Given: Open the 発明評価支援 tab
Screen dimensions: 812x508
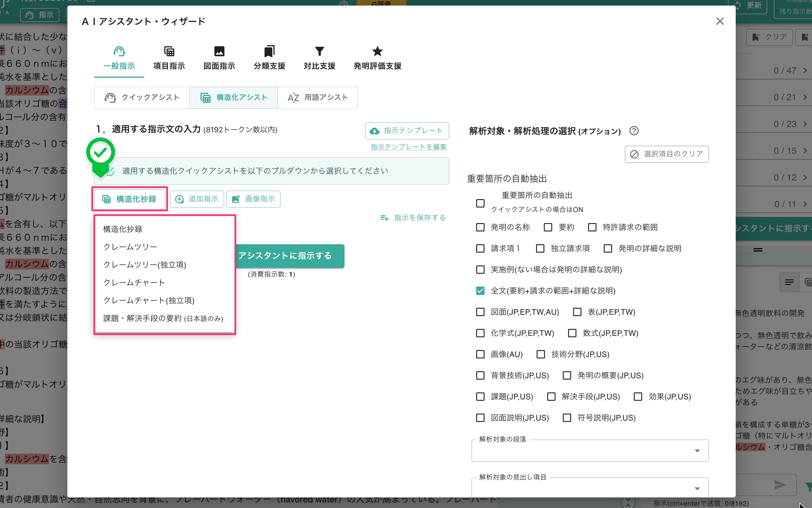Looking at the screenshot, I should (x=377, y=58).
